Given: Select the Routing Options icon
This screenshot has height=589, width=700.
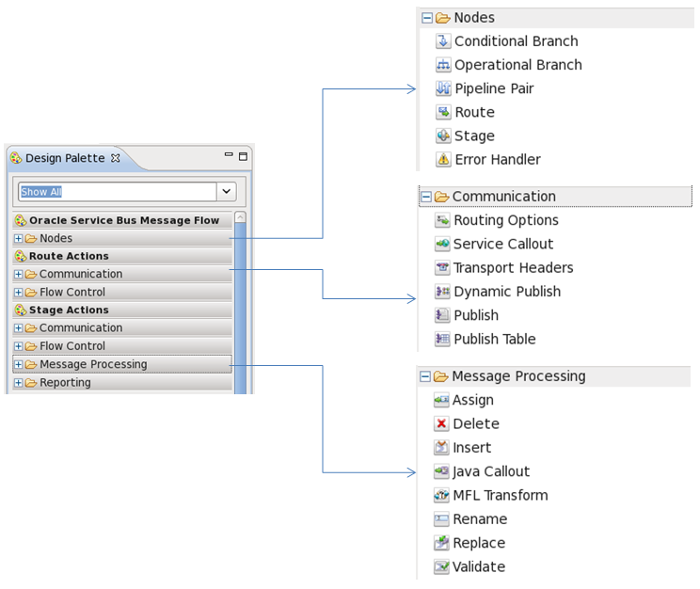Looking at the screenshot, I should (x=442, y=220).
